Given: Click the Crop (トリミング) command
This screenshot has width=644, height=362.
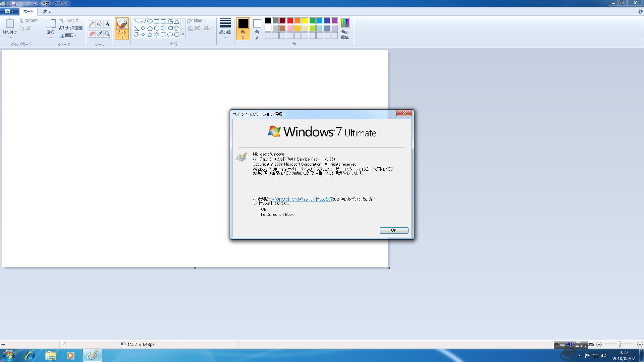Looking at the screenshot, I should click(69, 21).
